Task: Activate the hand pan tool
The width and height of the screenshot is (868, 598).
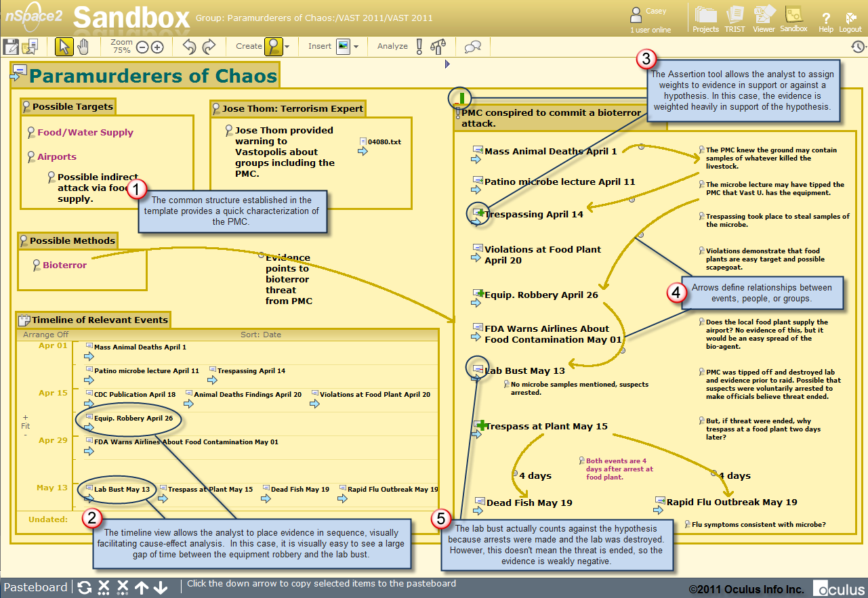Action: click(x=83, y=47)
